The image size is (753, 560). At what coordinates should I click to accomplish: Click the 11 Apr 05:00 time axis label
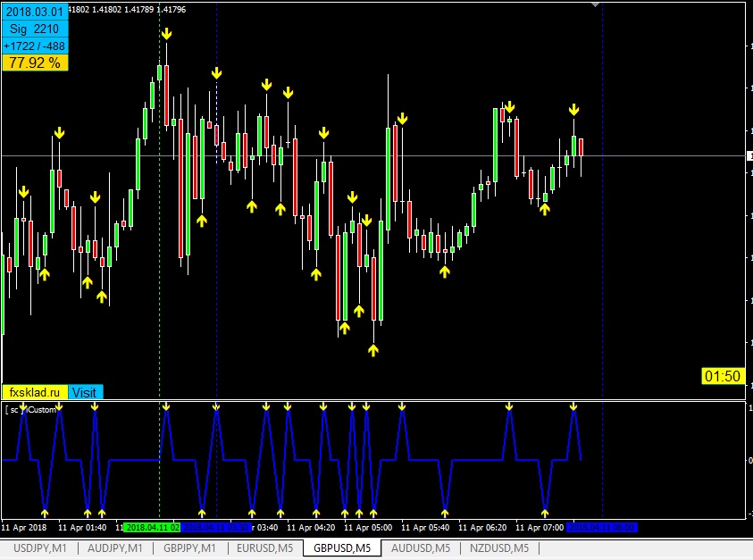pyautogui.click(x=368, y=527)
